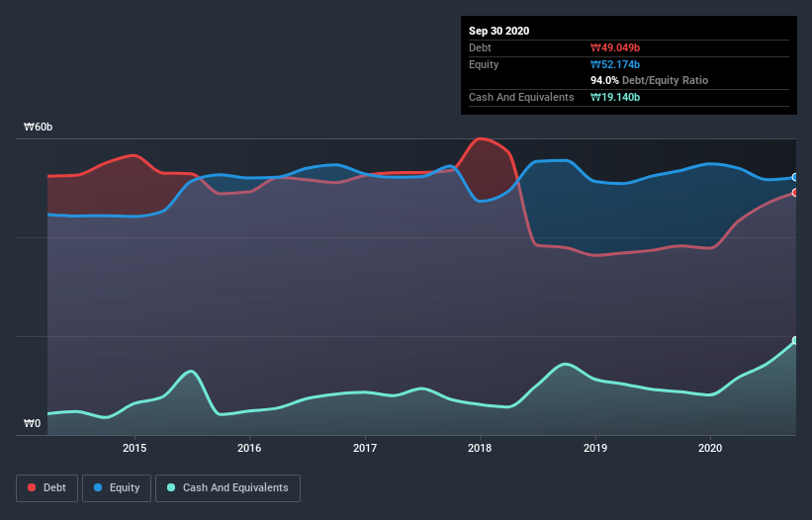Click the red Debt endpoint marker
The height and width of the screenshot is (520, 812).
click(795, 193)
